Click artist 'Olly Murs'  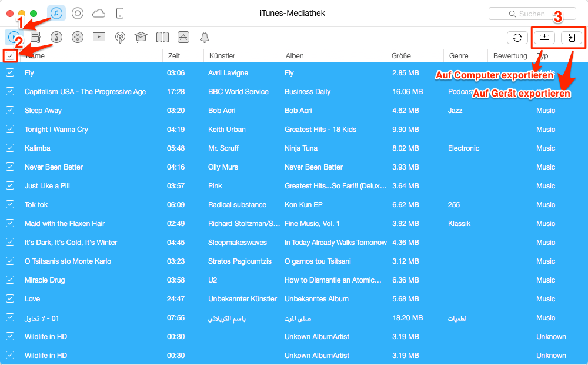[x=223, y=167]
